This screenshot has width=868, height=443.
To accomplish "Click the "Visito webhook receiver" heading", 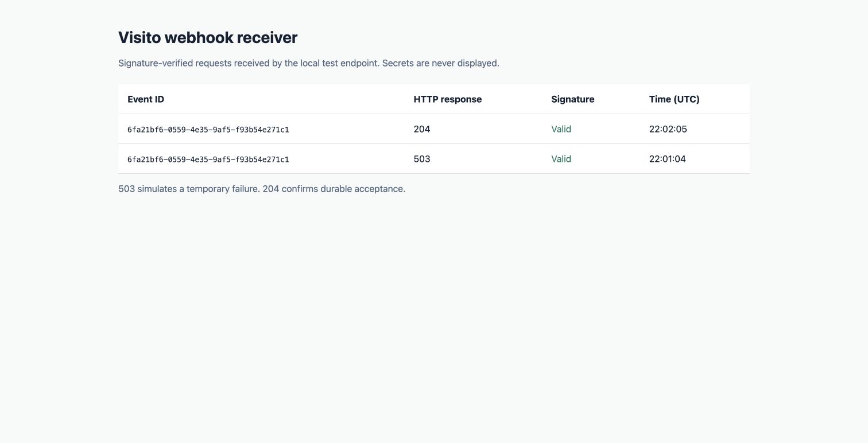I will (x=208, y=38).
